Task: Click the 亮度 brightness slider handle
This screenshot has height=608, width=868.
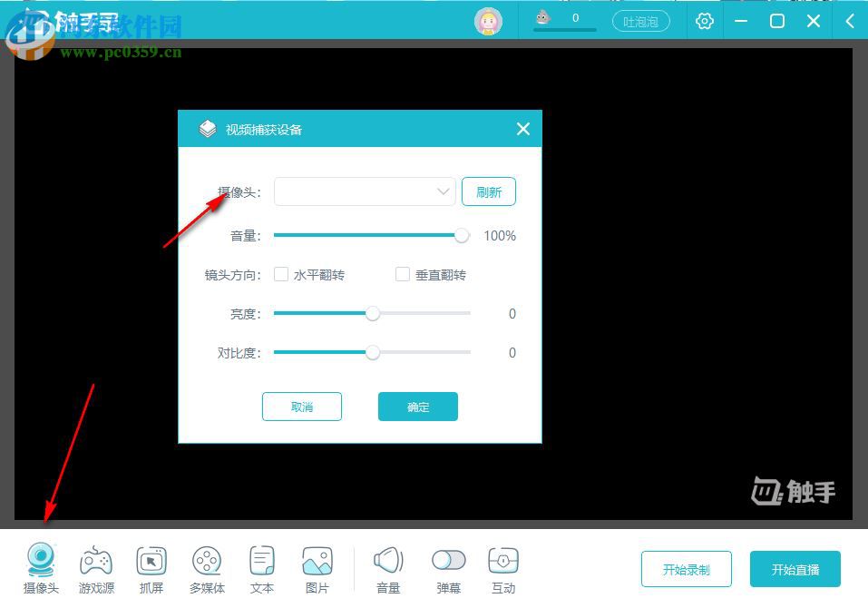Action: click(373, 313)
